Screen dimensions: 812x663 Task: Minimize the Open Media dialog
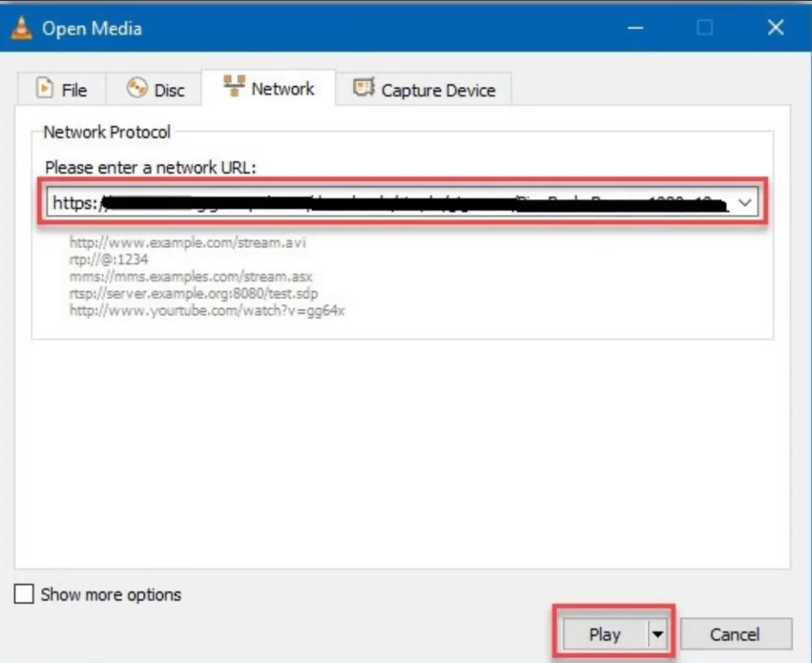(x=635, y=28)
